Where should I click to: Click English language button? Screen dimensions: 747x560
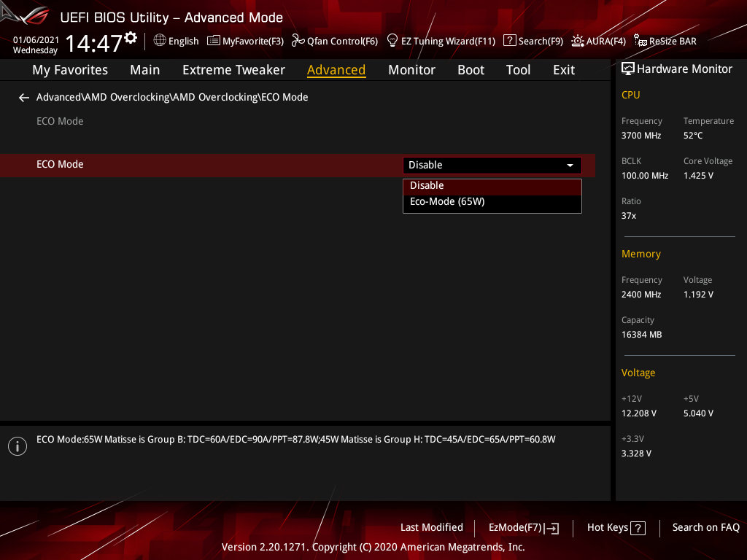(183, 42)
